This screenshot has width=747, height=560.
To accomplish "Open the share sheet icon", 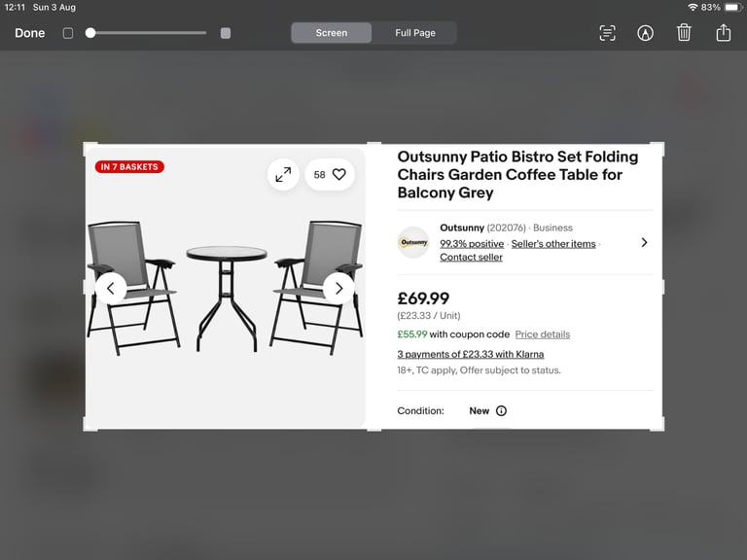I will tap(724, 32).
